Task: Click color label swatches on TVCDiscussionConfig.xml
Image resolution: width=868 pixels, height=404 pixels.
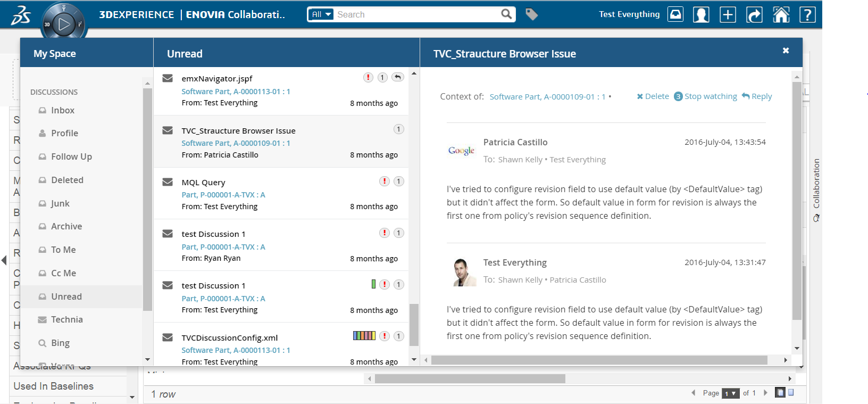Action: pyautogui.click(x=364, y=336)
